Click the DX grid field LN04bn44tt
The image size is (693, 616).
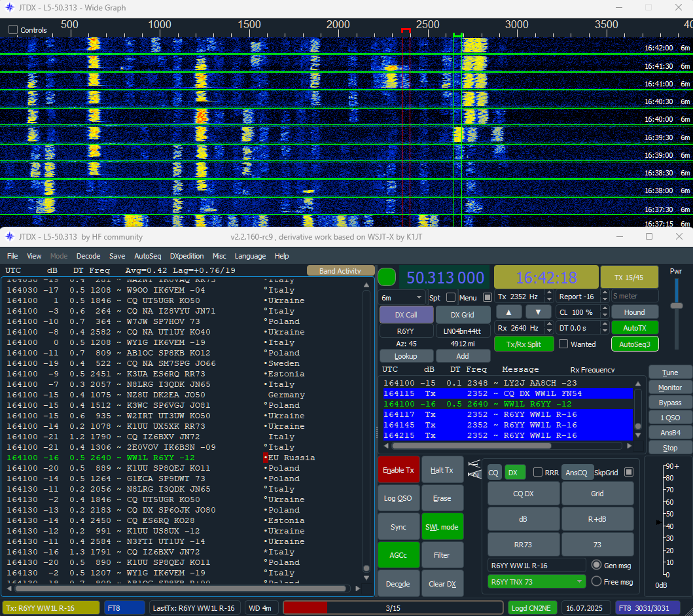[x=462, y=331]
